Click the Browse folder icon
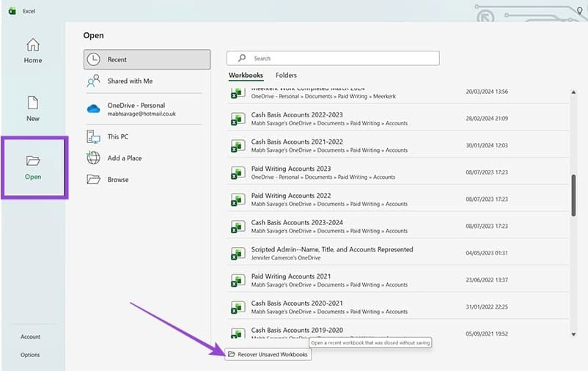 point(93,180)
